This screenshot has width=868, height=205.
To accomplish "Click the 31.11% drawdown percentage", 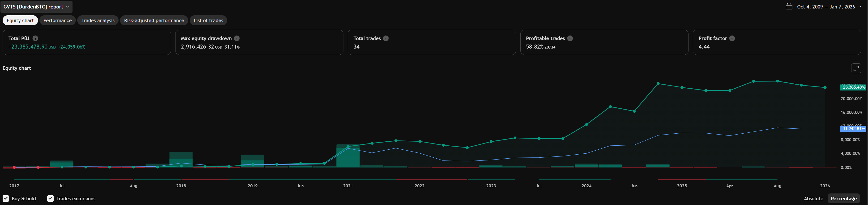I will click(232, 47).
